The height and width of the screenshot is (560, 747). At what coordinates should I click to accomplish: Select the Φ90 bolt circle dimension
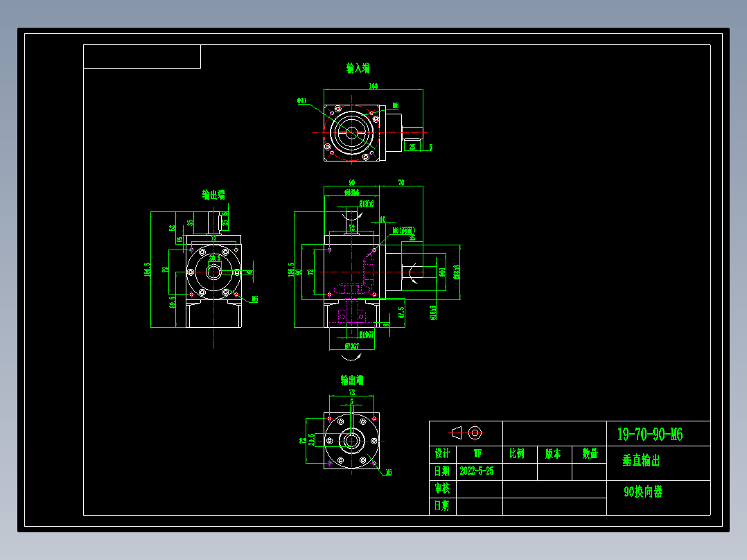(301, 101)
